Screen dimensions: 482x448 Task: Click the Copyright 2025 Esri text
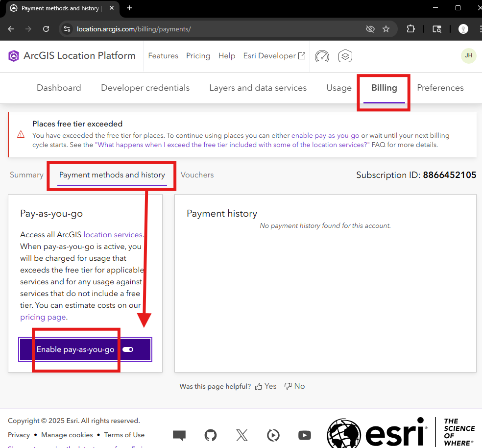pyautogui.click(x=74, y=421)
